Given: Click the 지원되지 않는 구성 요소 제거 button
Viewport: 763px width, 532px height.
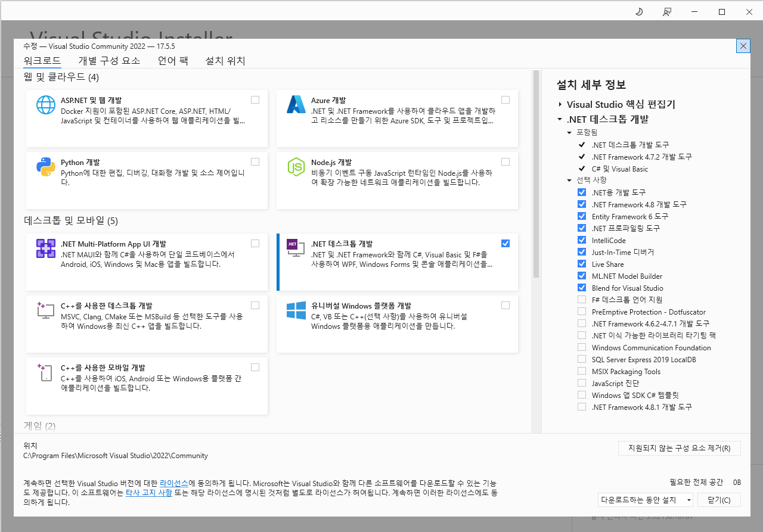Looking at the screenshot, I should [680, 448].
